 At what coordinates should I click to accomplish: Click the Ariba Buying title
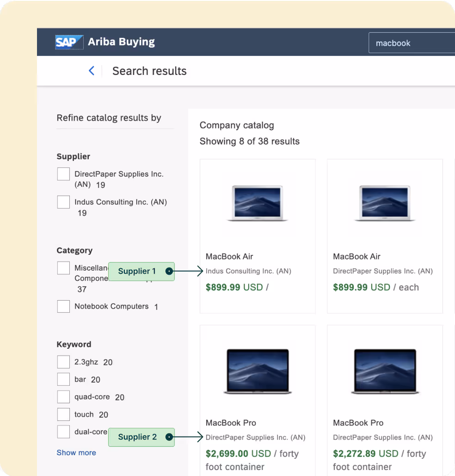pyautogui.click(x=122, y=42)
